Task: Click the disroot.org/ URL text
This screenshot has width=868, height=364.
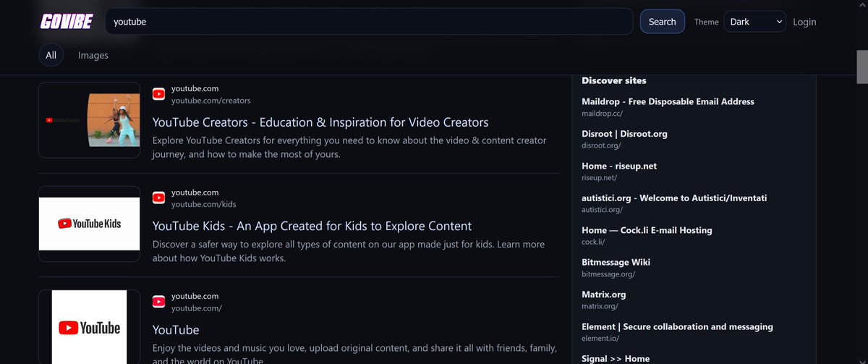Action: click(x=601, y=145)
